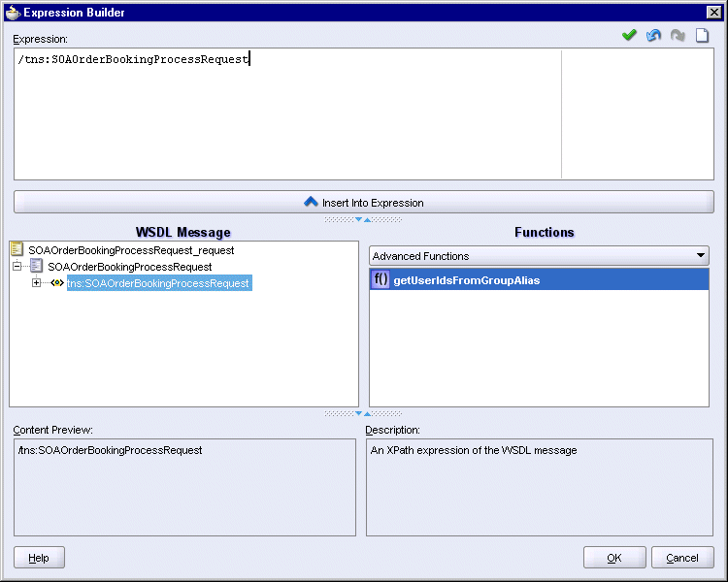728x582 pixels.
Task: Click the Cancel button
Action: pos(682,558)
